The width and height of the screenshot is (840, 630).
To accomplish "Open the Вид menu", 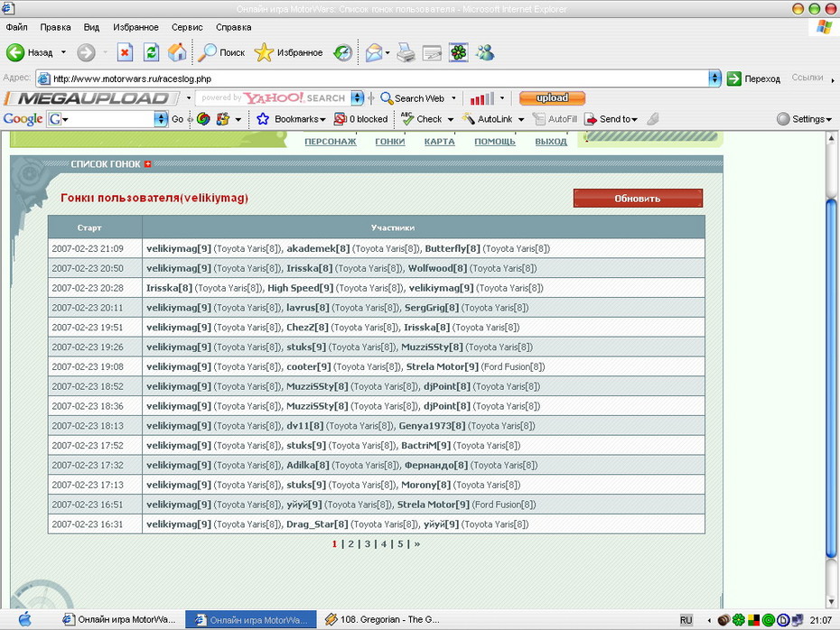I will (x=91, y=27).
